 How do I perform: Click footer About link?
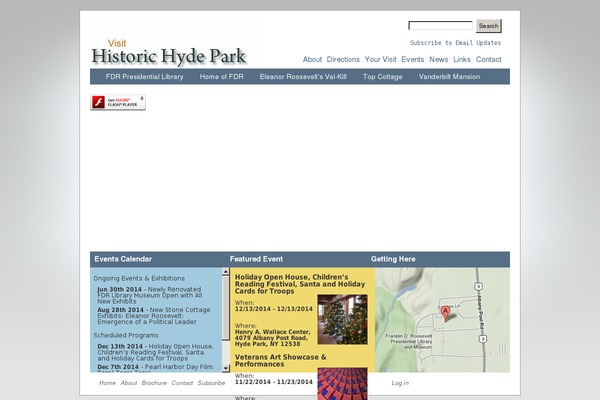129,383
